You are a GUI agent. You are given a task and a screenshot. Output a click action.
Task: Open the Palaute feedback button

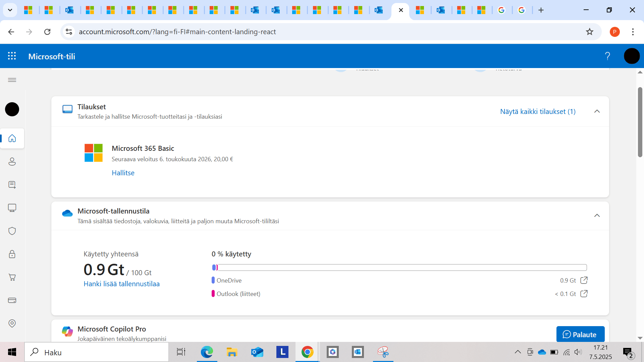pyautogui.click(x=580, y=334)
